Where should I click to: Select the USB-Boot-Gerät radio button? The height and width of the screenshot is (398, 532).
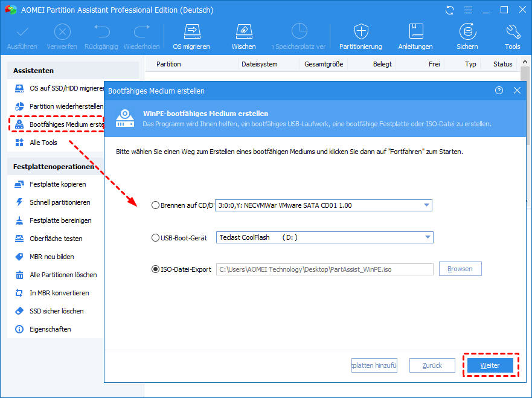coord(155,238)
